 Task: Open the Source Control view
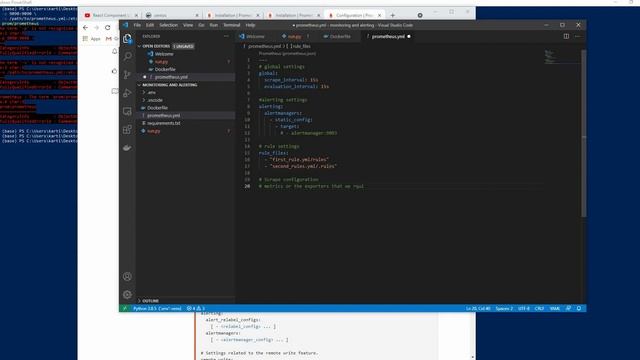pos(127,75)
